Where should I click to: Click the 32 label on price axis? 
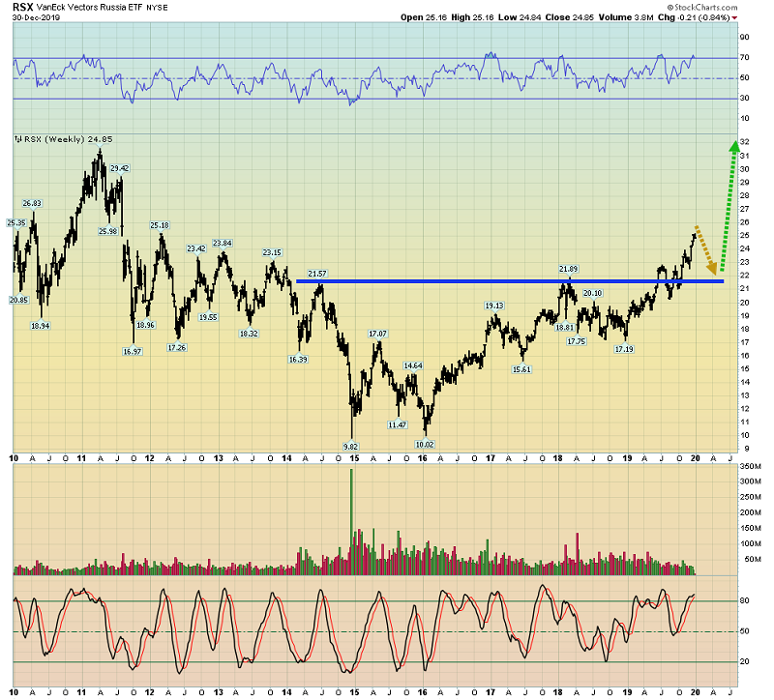click(x=745, y=142)
